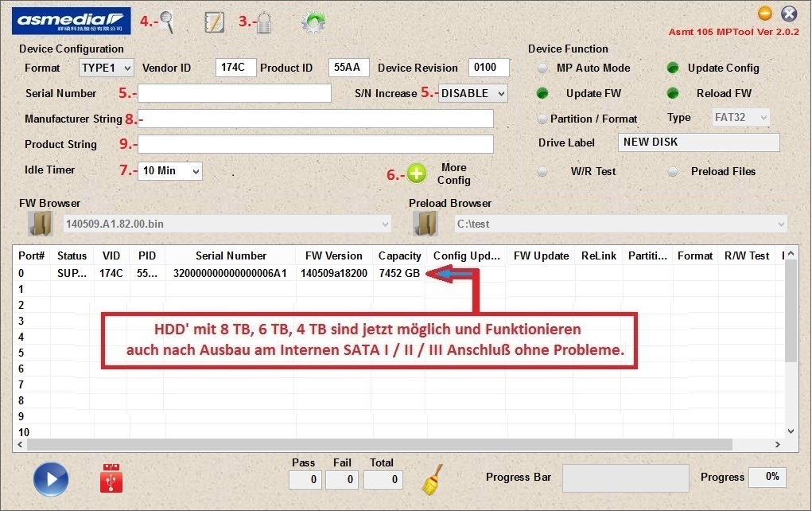
Task: Open the S/N Increase DISABLE dropdown
Action: 472,93
